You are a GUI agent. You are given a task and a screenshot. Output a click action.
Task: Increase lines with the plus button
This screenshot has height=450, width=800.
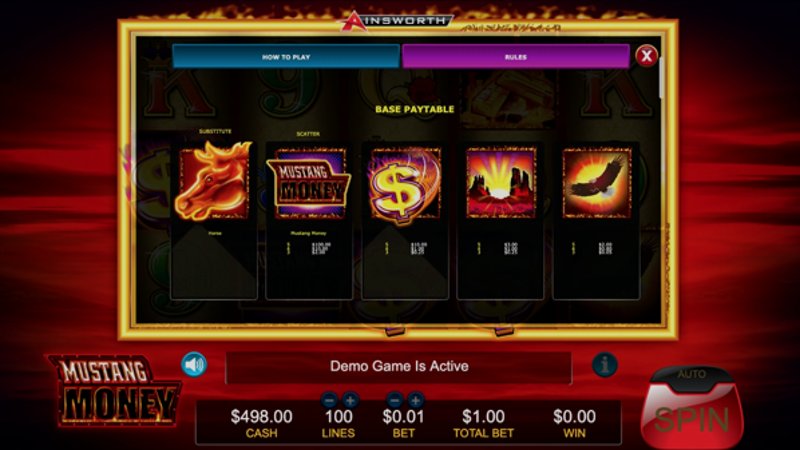tap(350, 400)
